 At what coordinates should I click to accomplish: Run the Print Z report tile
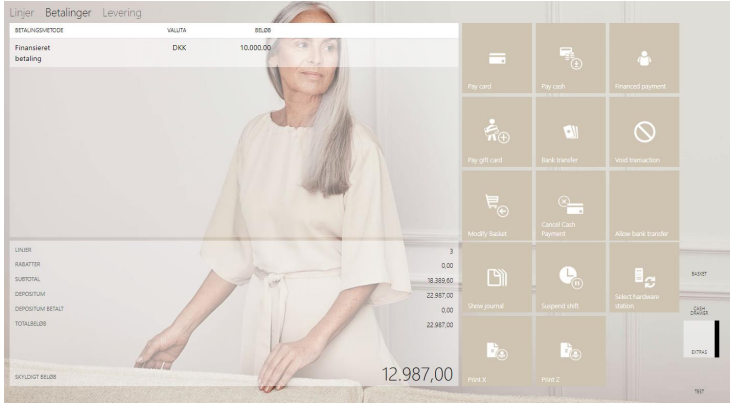tap(570, 351)
